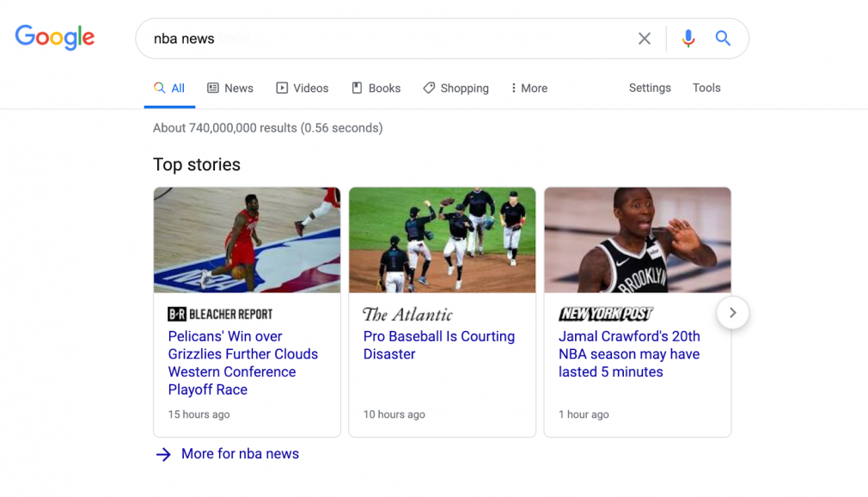
Task: Open the Shopping tab
Action: click(x=455, y=88)
